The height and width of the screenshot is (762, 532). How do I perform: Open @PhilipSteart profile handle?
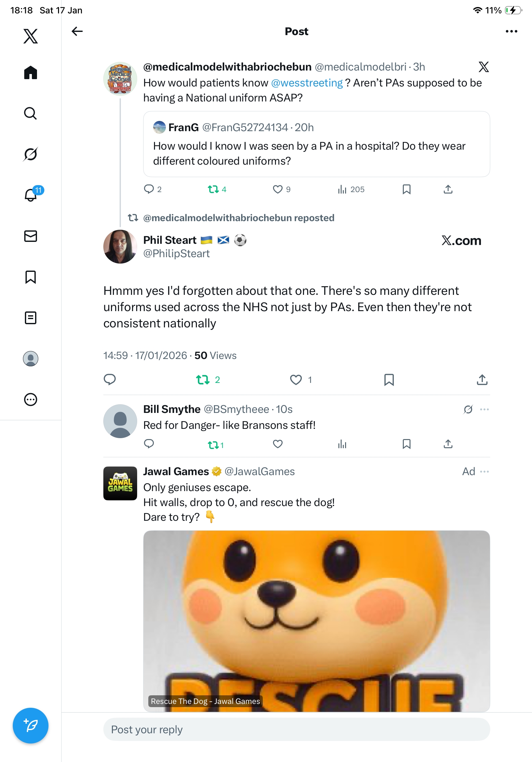pos(176,254)
